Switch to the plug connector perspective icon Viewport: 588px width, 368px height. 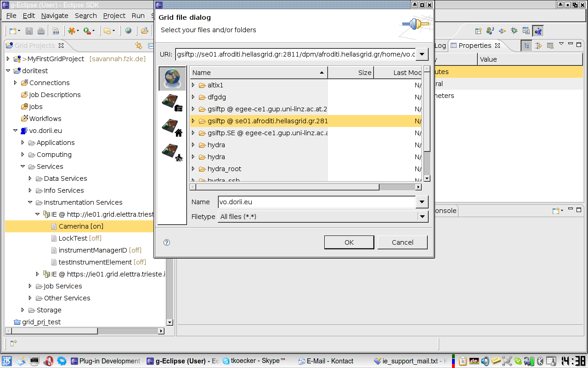pos(502,31)
